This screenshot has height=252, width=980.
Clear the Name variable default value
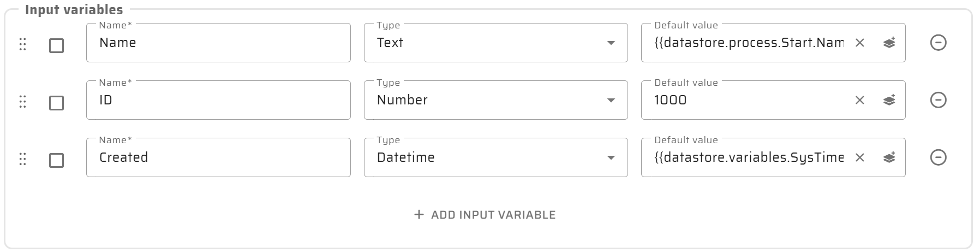point(859,43)
